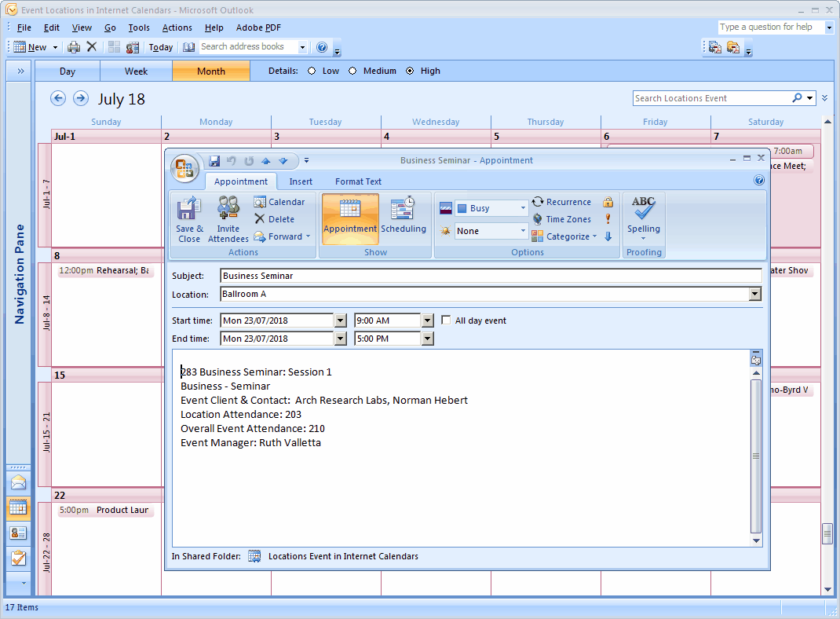This screenshot has height=619, width=840.
Task: Open Calendar in the Navigation Pane
Action: point(18,508)
